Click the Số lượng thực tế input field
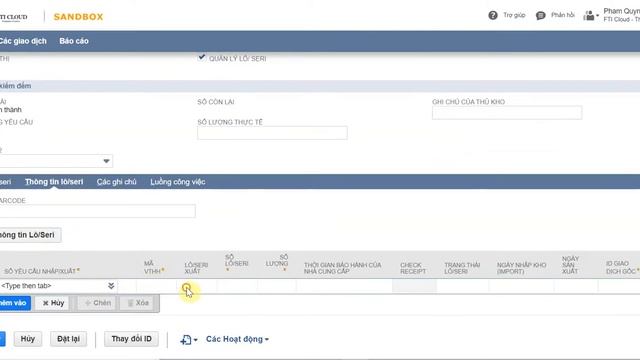This screenshot has width=640, height=360. pyautogui.click(x=272, y=133)
